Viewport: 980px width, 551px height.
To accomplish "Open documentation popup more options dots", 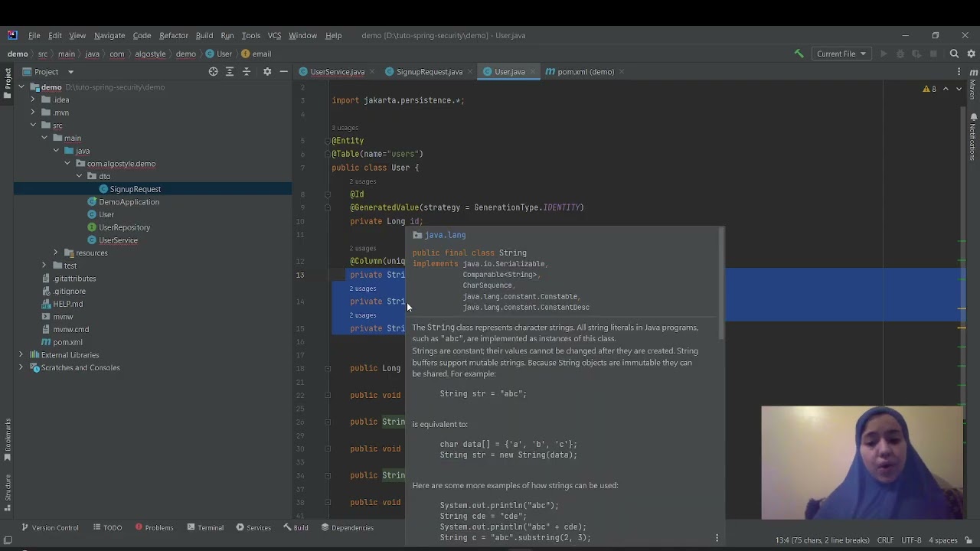I will [x=717, y=538].
